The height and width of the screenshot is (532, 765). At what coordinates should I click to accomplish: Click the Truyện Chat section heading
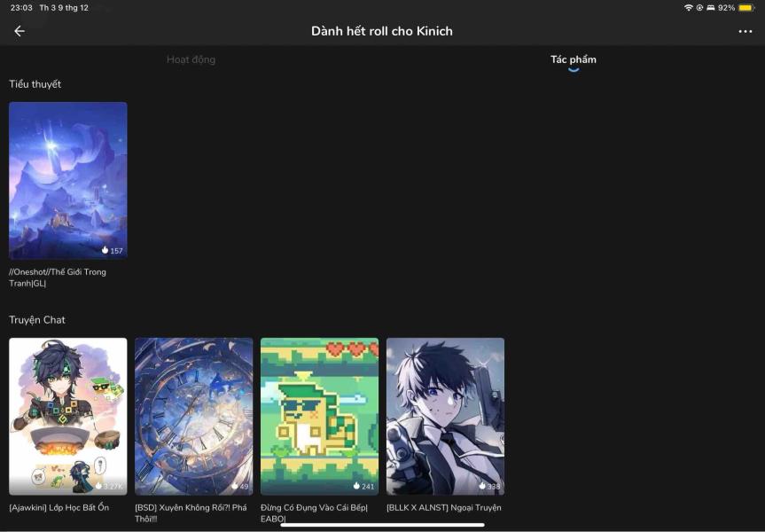coord(37,320)
